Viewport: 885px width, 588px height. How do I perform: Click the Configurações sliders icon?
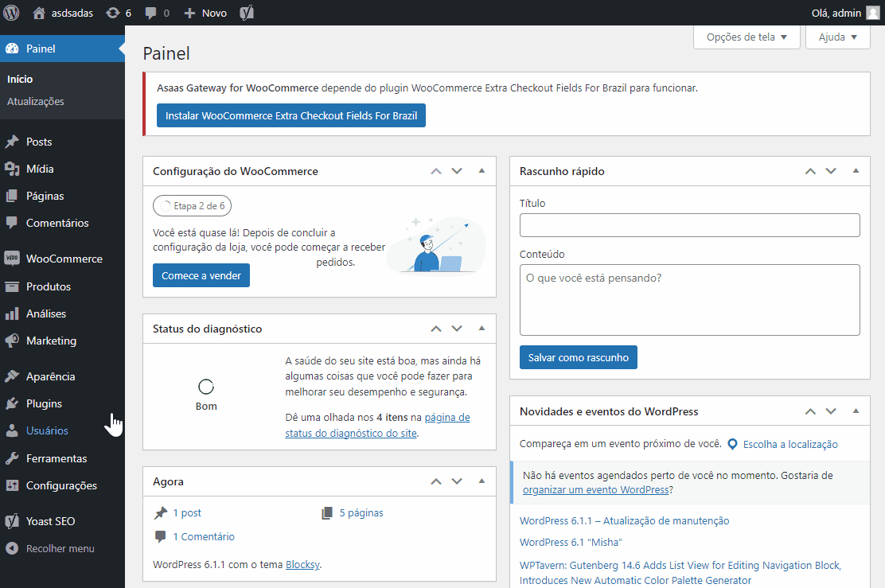pos(12,485)
